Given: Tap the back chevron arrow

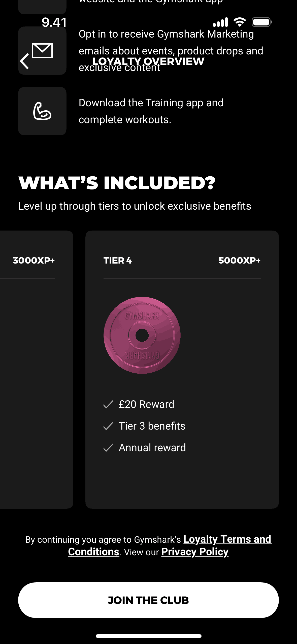Looking at the screenshot, I should point(24,61).
